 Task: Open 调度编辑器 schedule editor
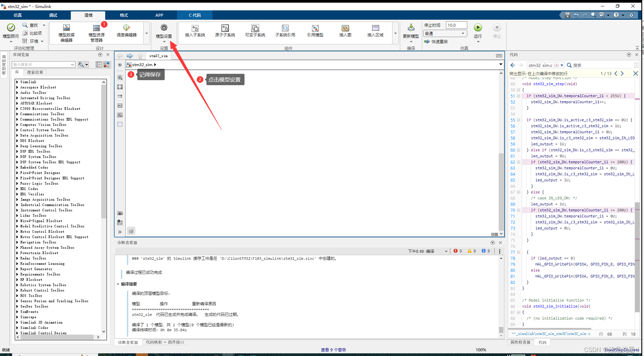pos(127,30)
